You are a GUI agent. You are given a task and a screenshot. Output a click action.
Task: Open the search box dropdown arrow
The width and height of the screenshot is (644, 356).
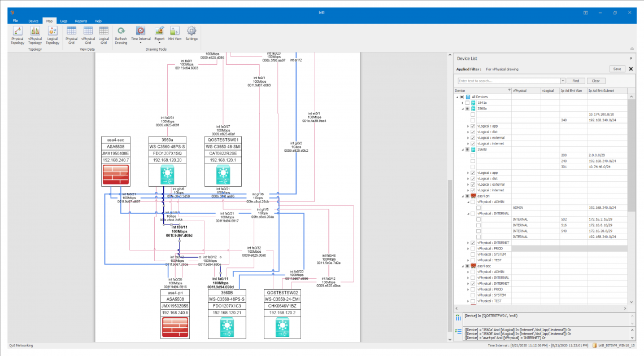click(563, 81)
